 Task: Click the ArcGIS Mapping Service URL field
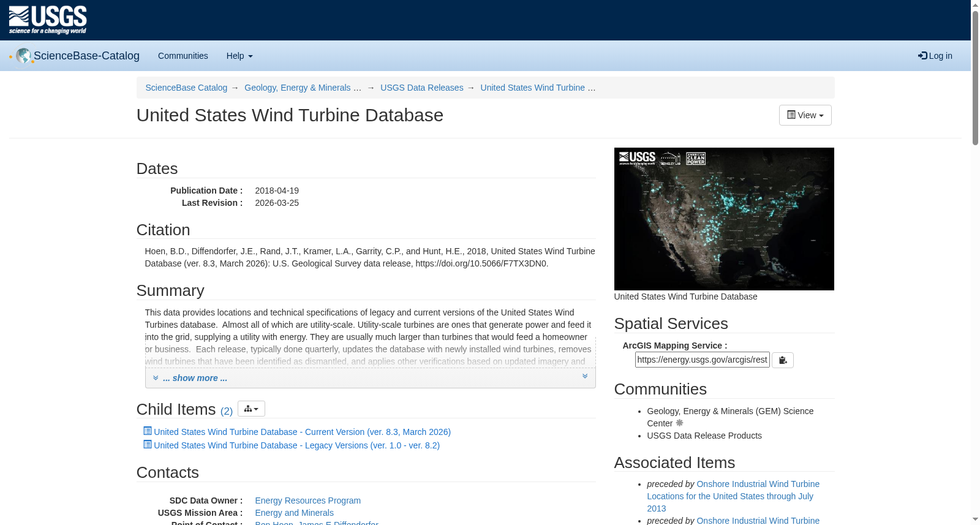coord(702,360)
